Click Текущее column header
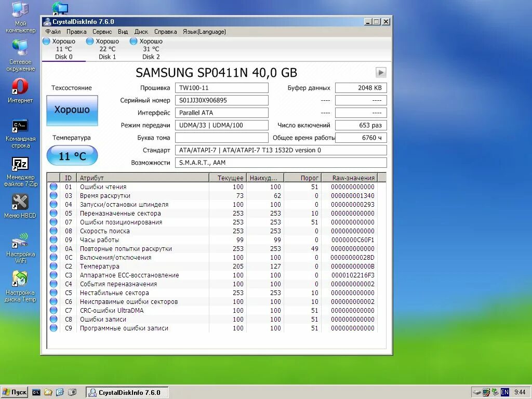The image size is (532, 399). (228, 178)
